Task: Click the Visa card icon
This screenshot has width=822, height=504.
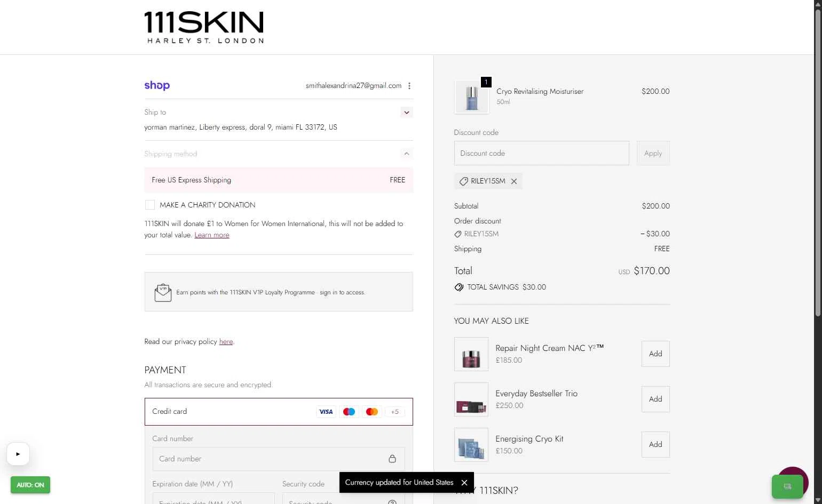Action: (326, 412)
